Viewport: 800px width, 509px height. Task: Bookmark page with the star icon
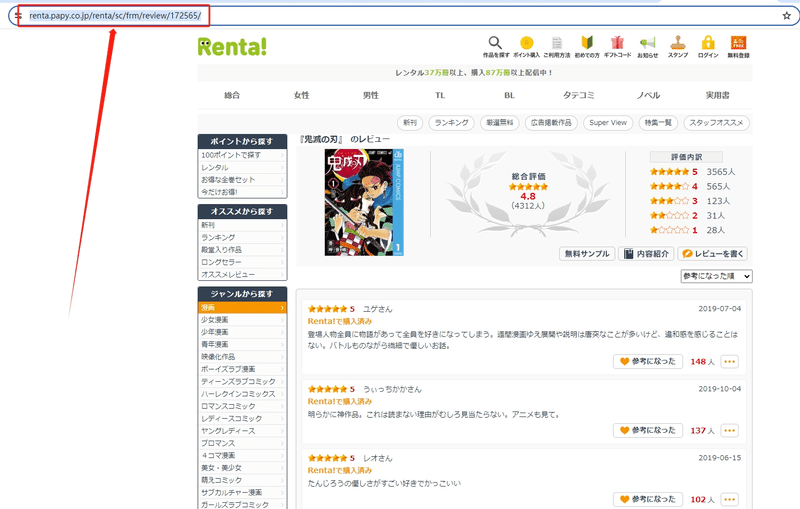coord(786,16)
